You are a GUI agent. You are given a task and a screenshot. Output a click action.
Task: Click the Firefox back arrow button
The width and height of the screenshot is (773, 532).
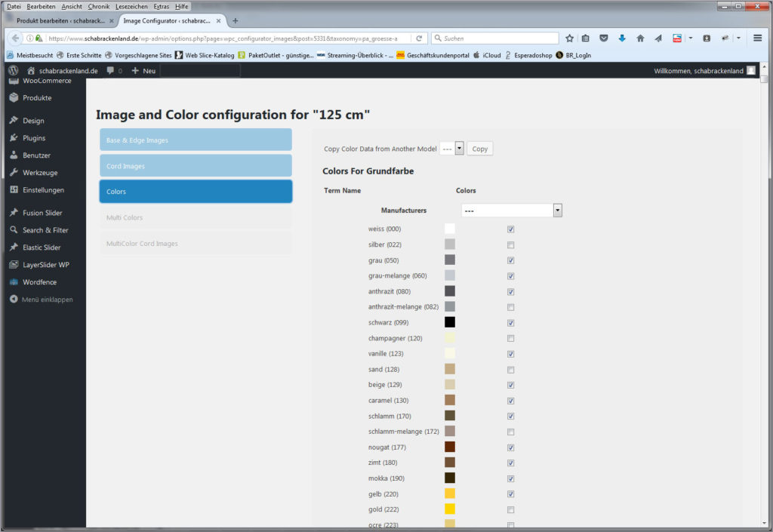click(x=15, y=38)
